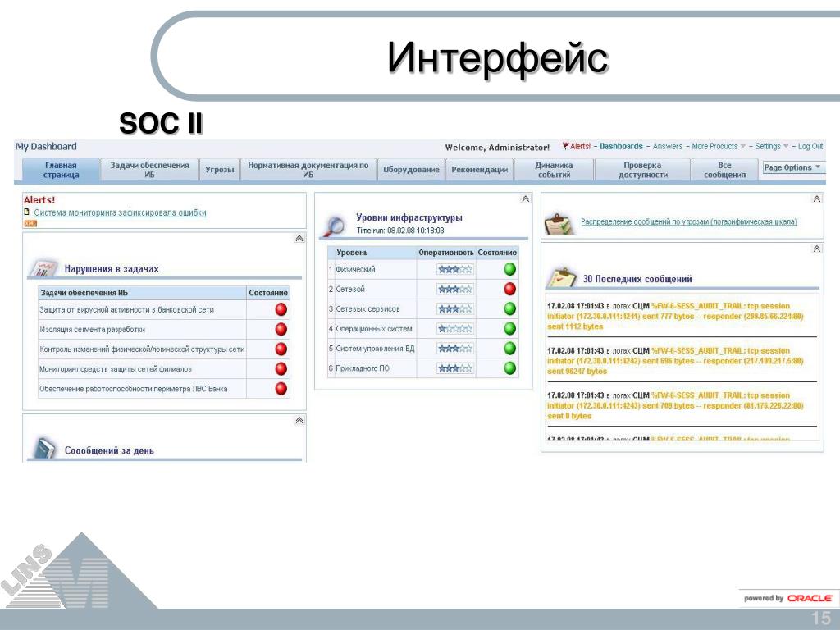The height and width of the screenshot is (630, 840).
Task: Expand the Settings menu
Action: click(x=771, y=146)
